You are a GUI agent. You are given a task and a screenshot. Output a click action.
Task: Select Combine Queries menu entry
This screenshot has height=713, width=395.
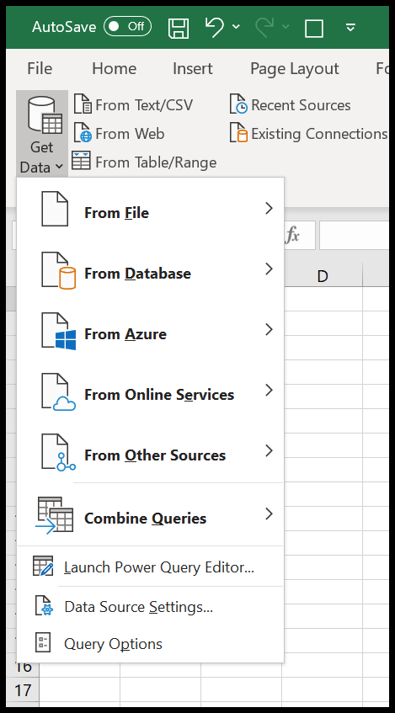click(x=150, y=515)
